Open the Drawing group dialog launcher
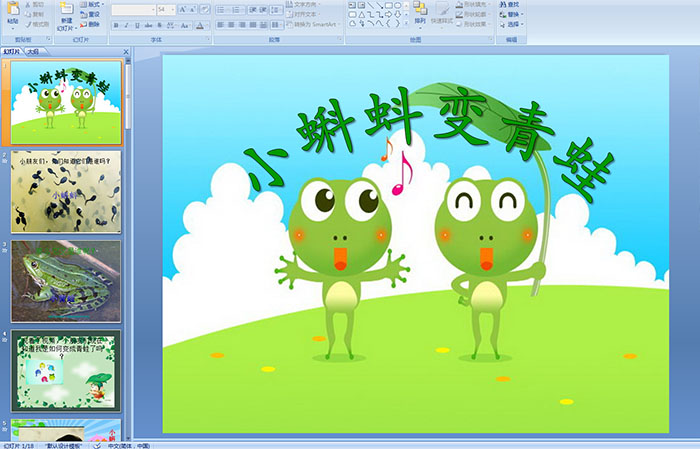This screenshot has width=700, height=449. coord(490,40)
